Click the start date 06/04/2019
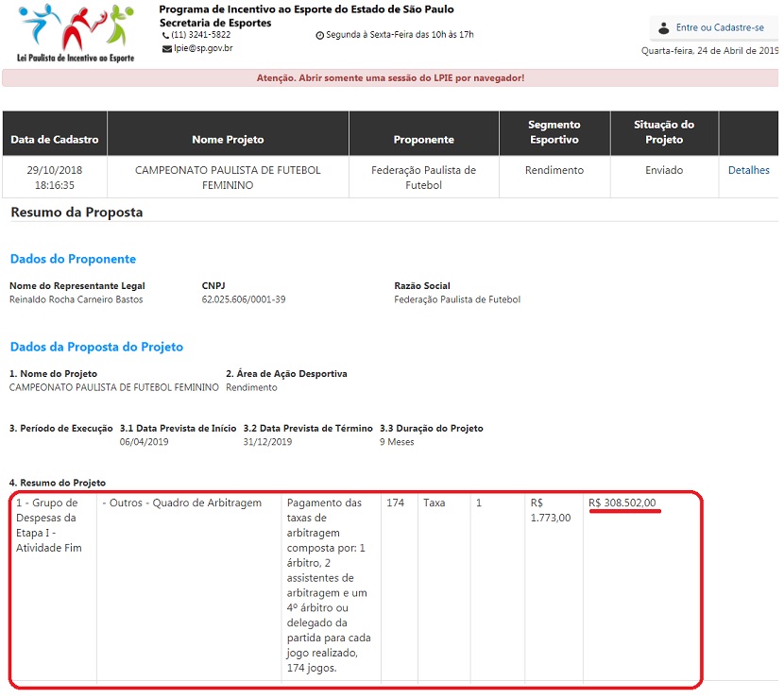The image size is (784, 698). (x=144, y=442)
